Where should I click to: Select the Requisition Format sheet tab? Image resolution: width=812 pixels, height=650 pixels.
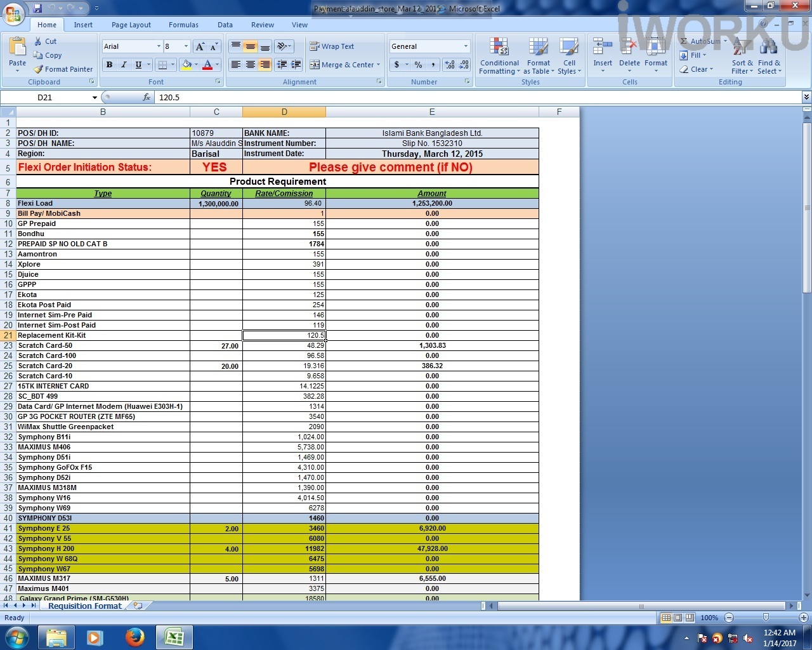(84, 606)
